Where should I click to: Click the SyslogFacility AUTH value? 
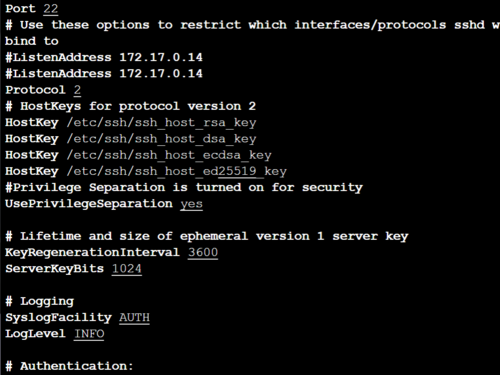(134, 317)
